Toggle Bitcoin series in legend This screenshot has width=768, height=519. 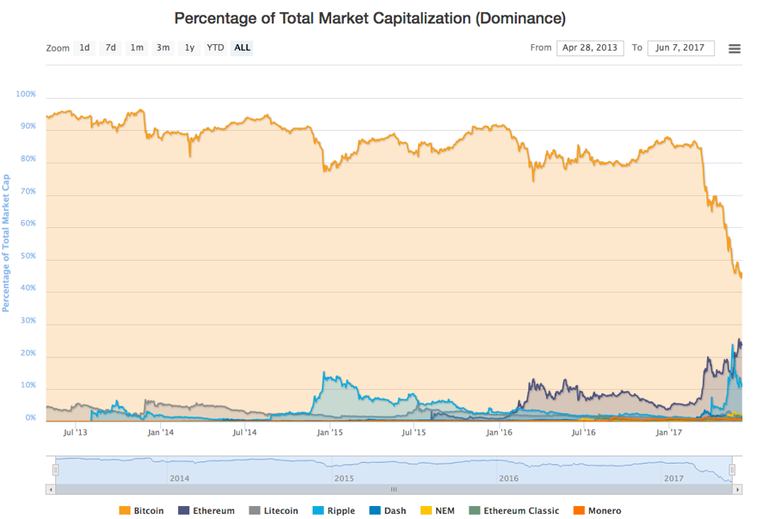click(140, 511)
